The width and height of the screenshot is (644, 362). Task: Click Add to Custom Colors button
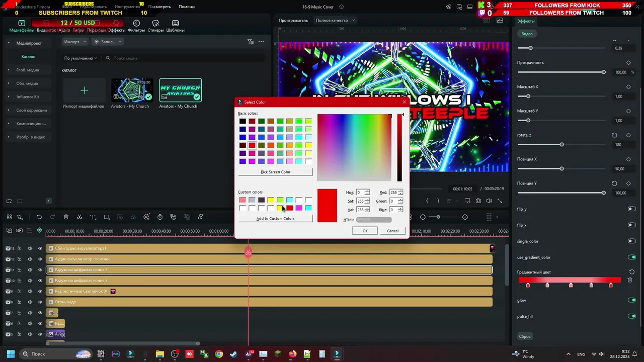[275, 219]
